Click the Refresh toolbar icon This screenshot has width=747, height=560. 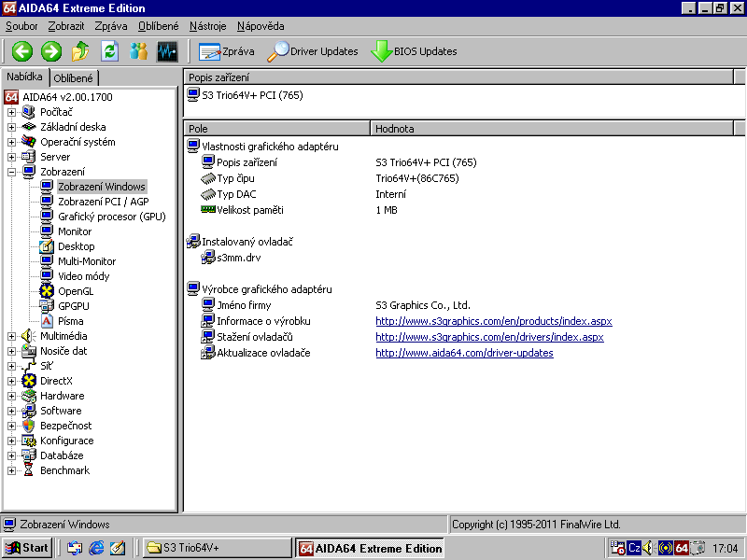click(109, 51)
